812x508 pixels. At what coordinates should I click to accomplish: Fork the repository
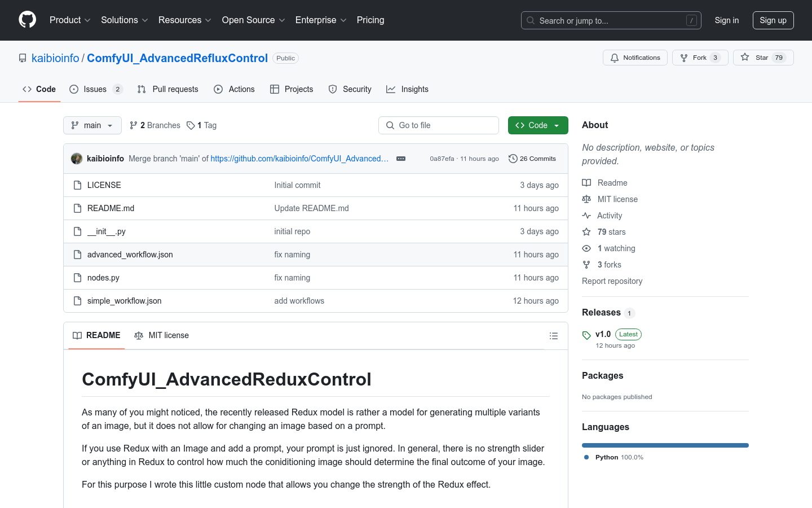tap(700, 58)
